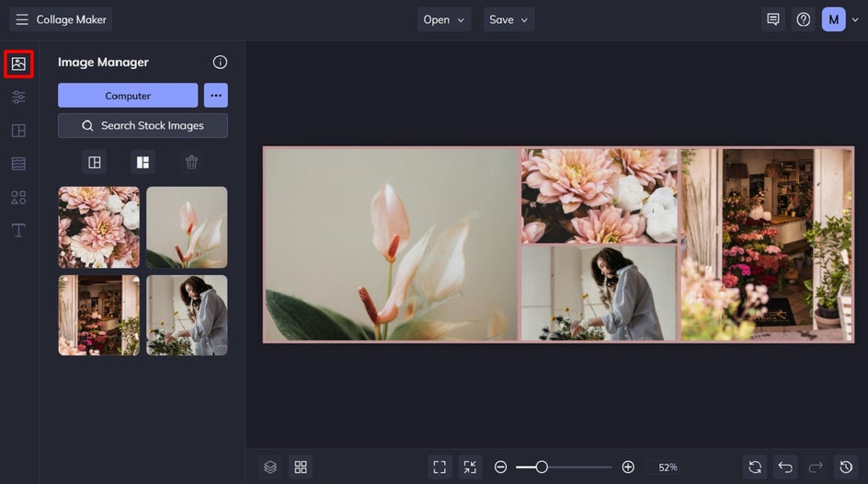Image resolution: width=868 pixels, height=484 pixels.
Task: Select the woman florist collage cell
Action: click(599, 293)
